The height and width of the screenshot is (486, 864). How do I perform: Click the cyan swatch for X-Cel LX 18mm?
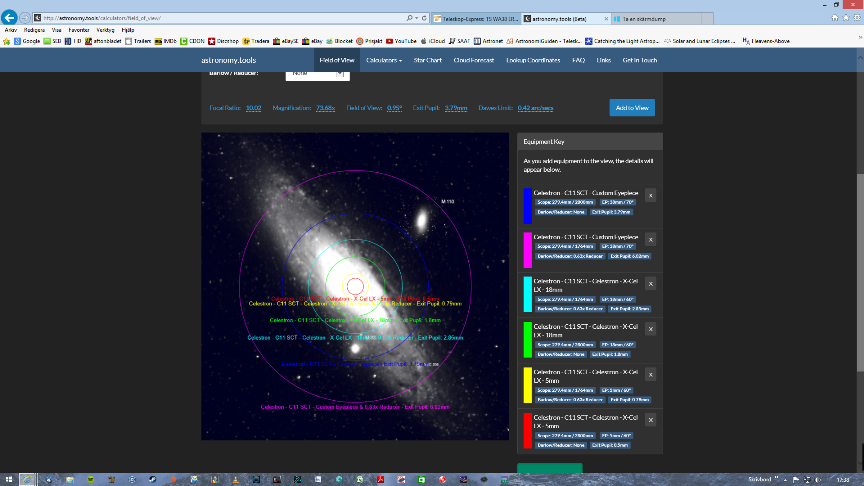click(527, 294)
